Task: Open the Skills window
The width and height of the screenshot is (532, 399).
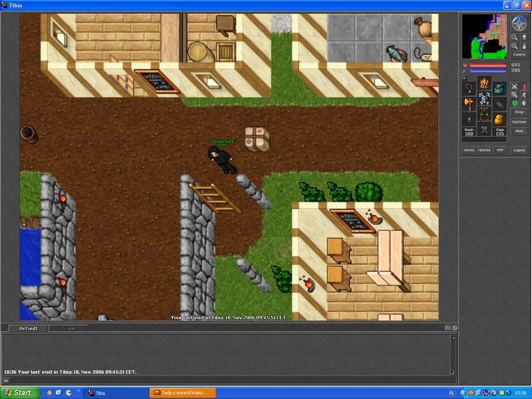Action: pos(469,150)
